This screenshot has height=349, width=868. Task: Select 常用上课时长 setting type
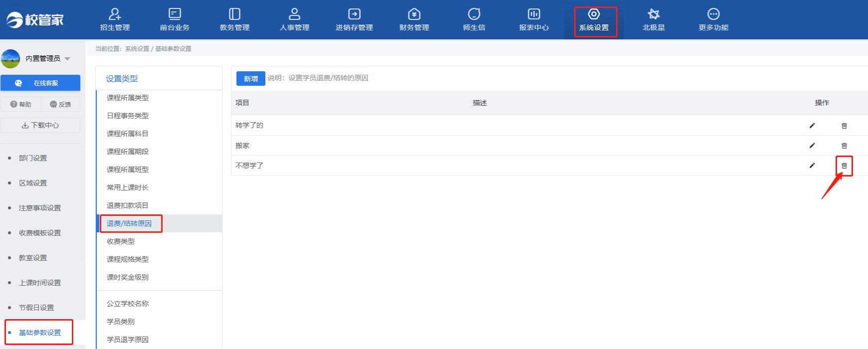point(128,187)
